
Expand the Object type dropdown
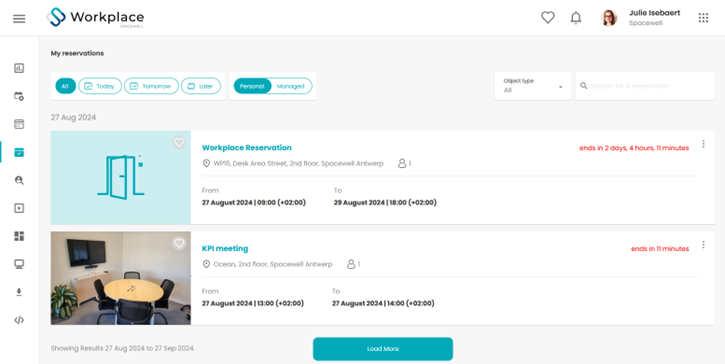[x=533, y=86]
